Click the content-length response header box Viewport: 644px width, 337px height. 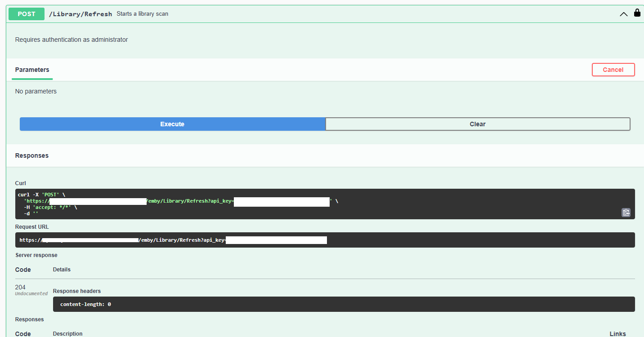coord(344,304)
